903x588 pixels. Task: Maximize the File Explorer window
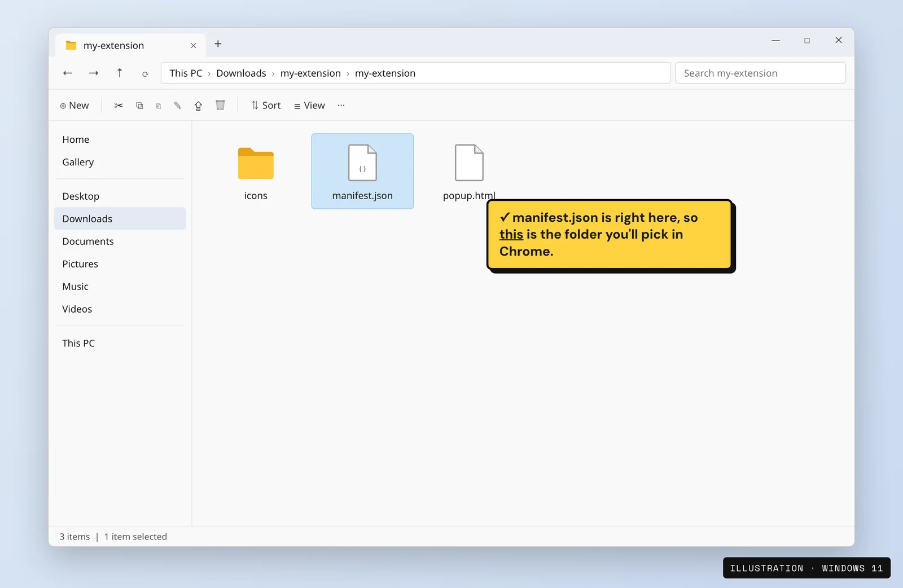[807, 41]
